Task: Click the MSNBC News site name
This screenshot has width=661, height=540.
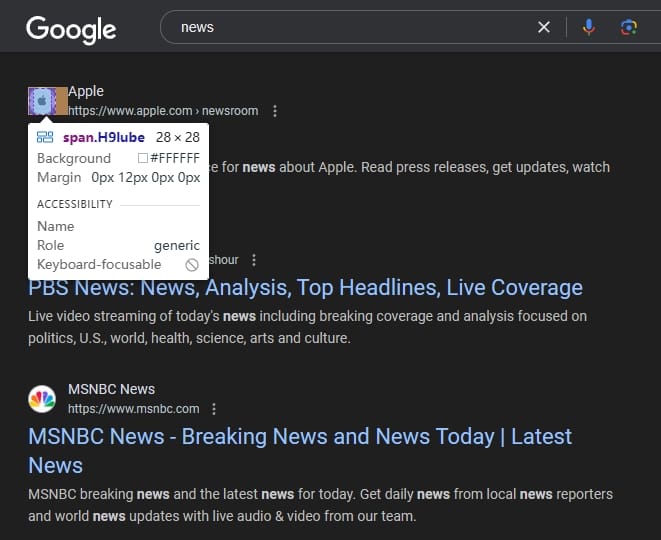Action: pyautogui.click(x=112, y=389)
